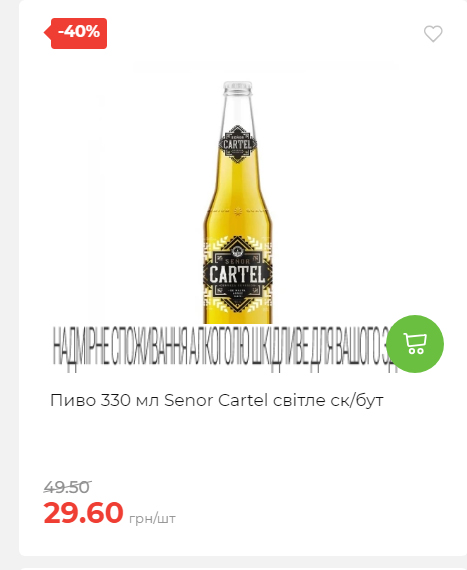Click the gray page background beside card

[x=9, y=284]
